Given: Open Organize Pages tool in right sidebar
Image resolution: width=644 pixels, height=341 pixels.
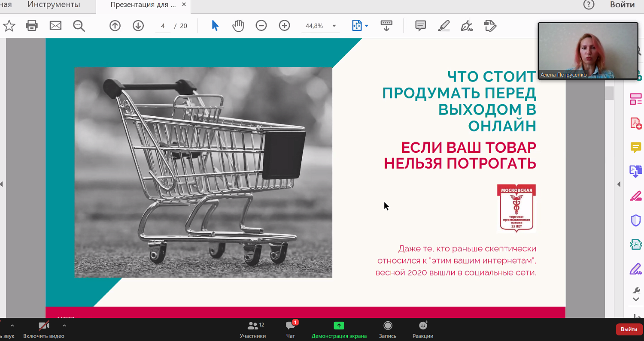Looking at the screenshot, I should click(636, 99).
